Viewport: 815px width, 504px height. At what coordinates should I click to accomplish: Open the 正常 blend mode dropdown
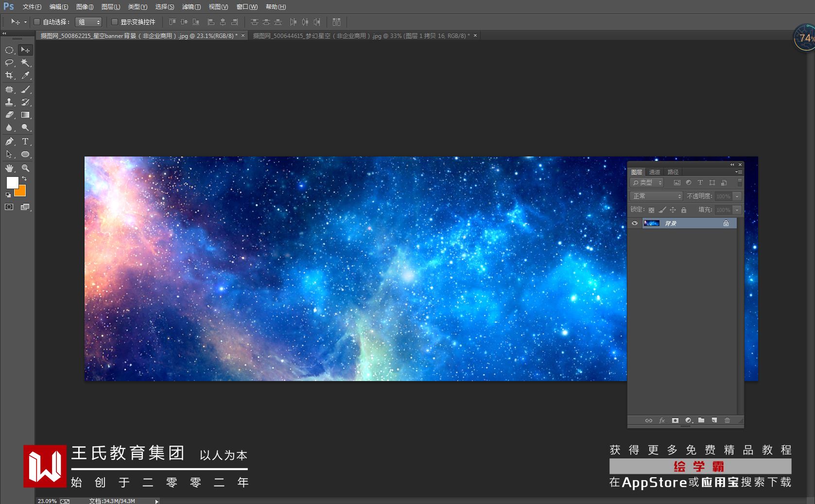click(x=657, y=196)
